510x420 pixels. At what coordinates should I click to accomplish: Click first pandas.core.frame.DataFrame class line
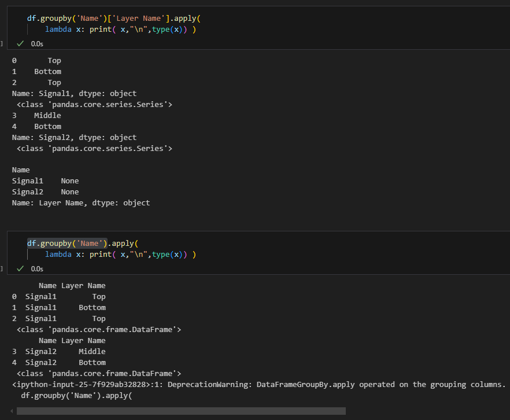pyautogui.click(x=99, y=330)
